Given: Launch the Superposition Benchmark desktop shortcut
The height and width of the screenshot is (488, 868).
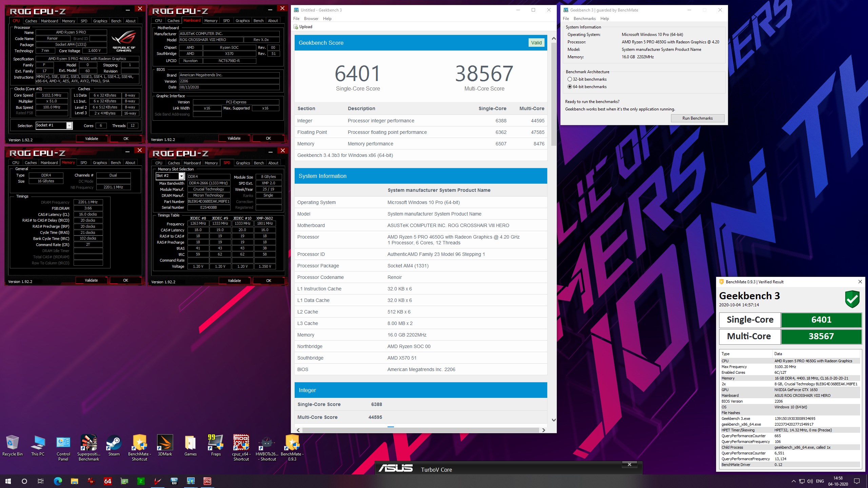Looking at the screenshot, I should (89, 448).
